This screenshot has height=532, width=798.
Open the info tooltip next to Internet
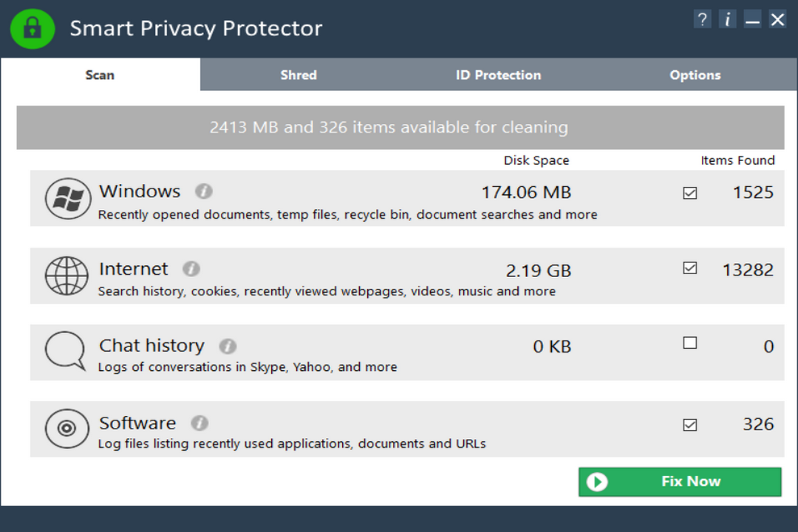[191, 269]
